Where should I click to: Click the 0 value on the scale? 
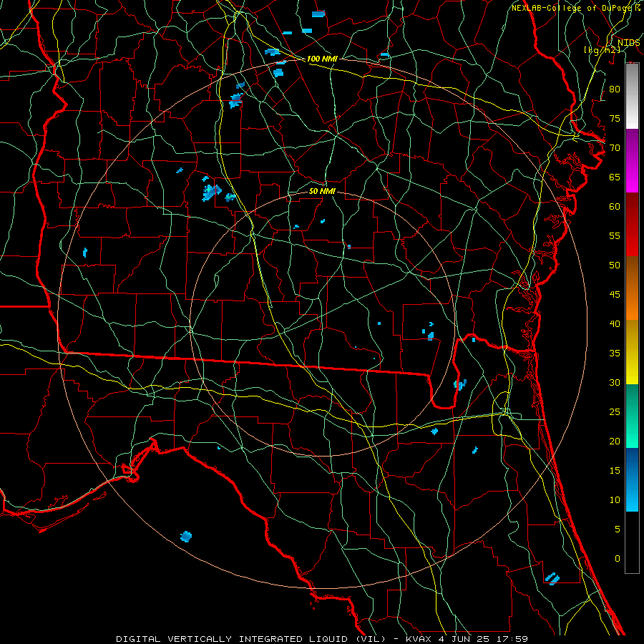[618, 559]
